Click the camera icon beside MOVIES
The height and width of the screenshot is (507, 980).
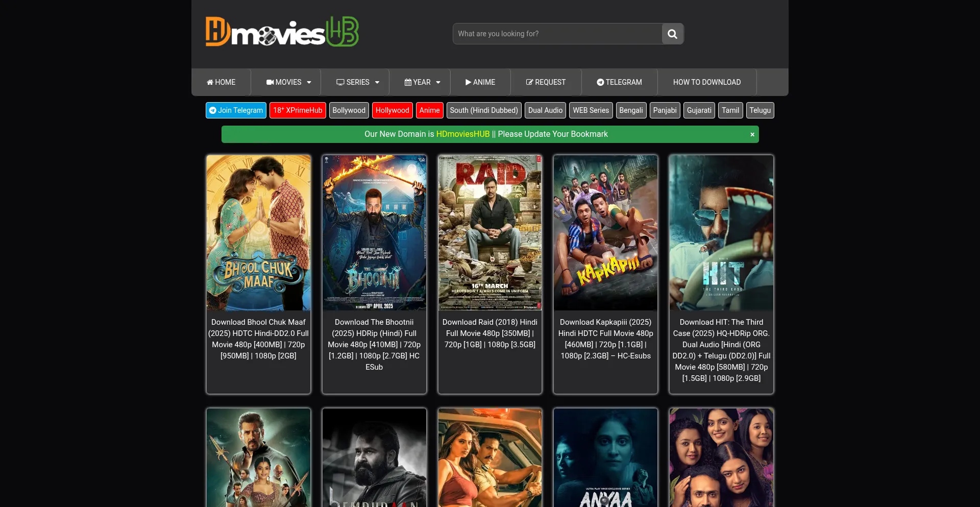(x=270, y=82)
